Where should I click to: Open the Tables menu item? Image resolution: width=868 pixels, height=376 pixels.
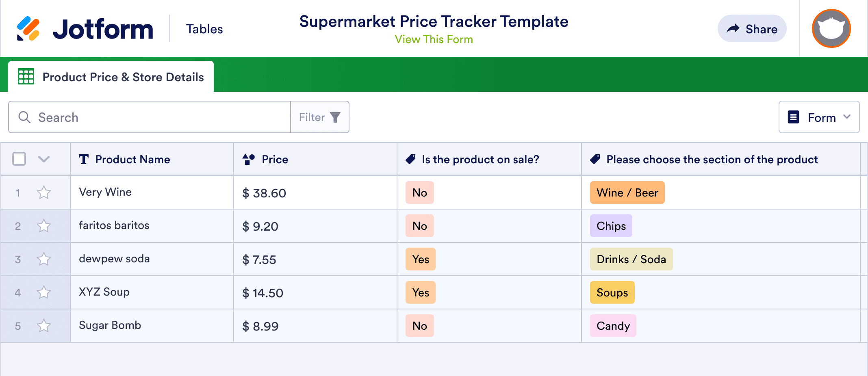204,29
